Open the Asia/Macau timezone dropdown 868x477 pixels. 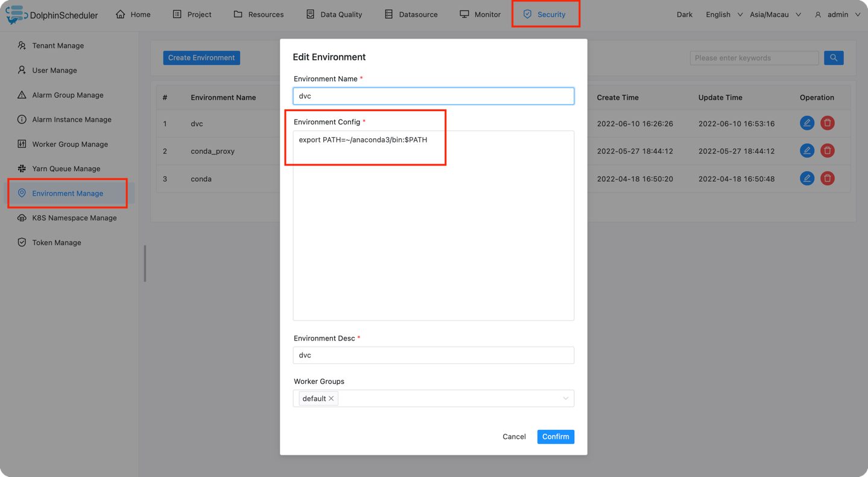pyautogui.click(x=775, y=14)
